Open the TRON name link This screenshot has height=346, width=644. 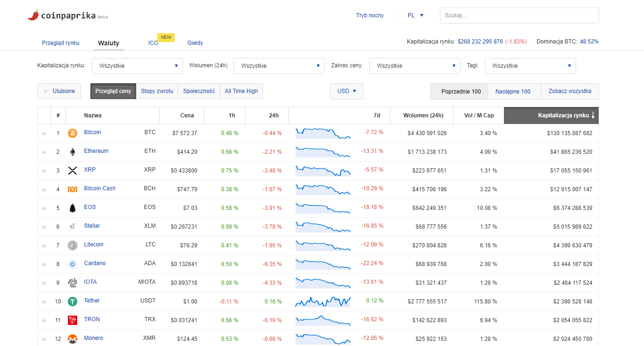92,319
